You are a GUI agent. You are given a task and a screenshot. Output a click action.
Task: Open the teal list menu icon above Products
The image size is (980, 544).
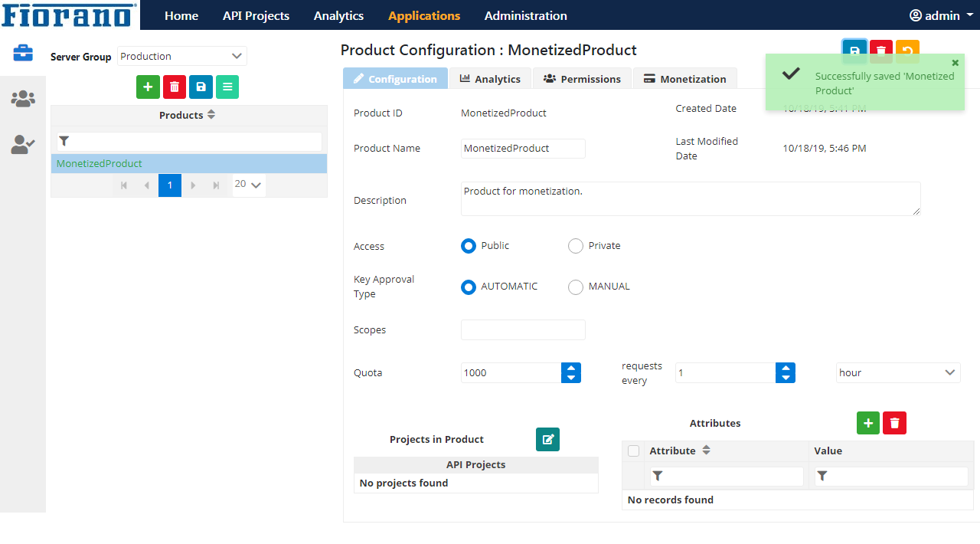coord(227,87)
